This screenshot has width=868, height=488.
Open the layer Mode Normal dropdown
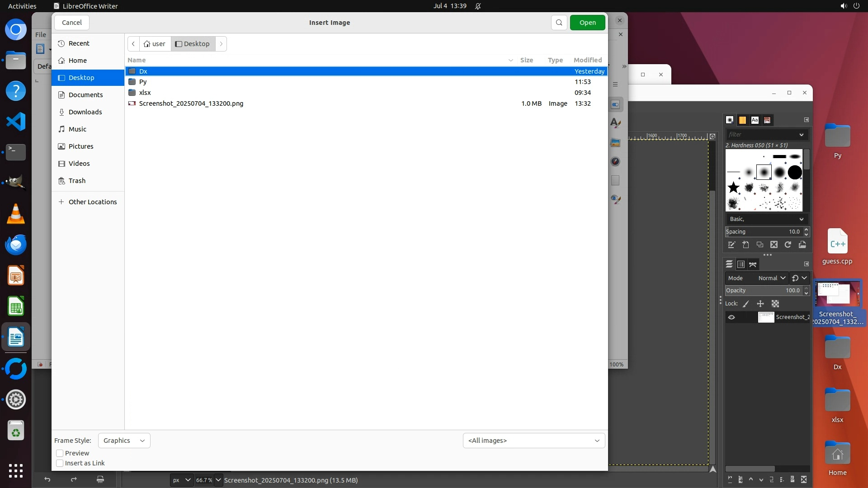coord(771,278)
